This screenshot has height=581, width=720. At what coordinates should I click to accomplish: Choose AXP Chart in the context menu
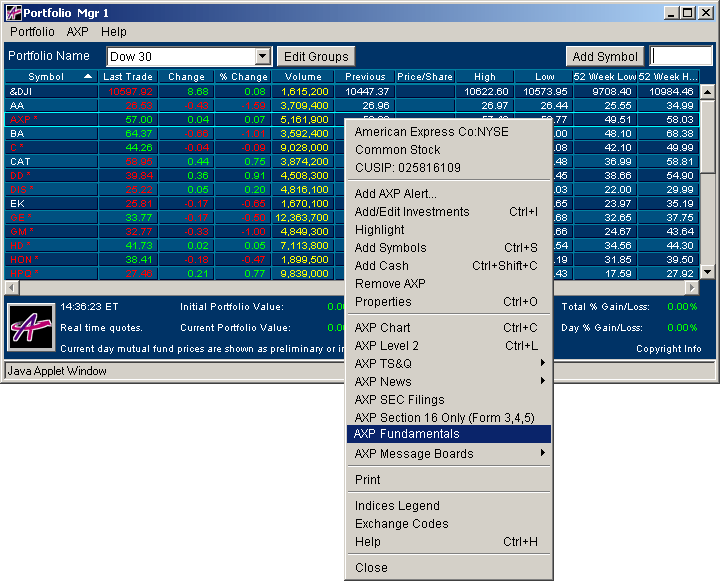point(383,328)
